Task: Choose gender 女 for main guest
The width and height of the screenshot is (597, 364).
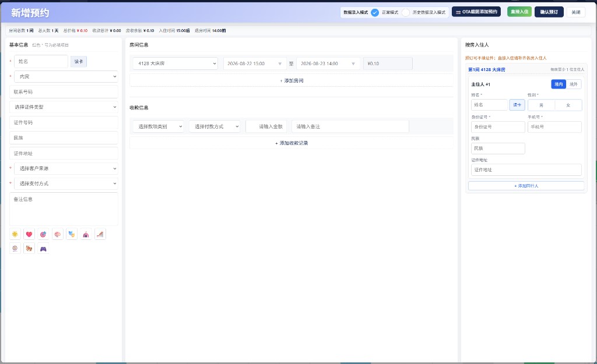Action: (568, 105)
